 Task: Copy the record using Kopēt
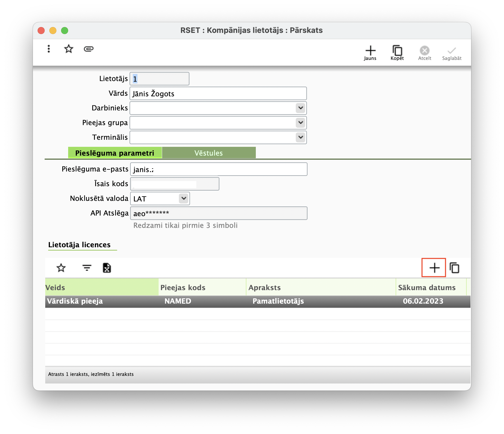click(397, 53)
